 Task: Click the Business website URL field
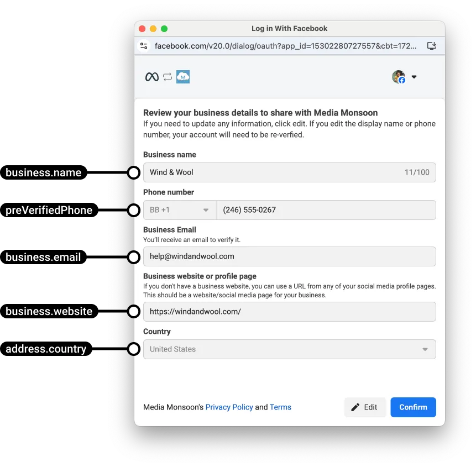(289, 312)
